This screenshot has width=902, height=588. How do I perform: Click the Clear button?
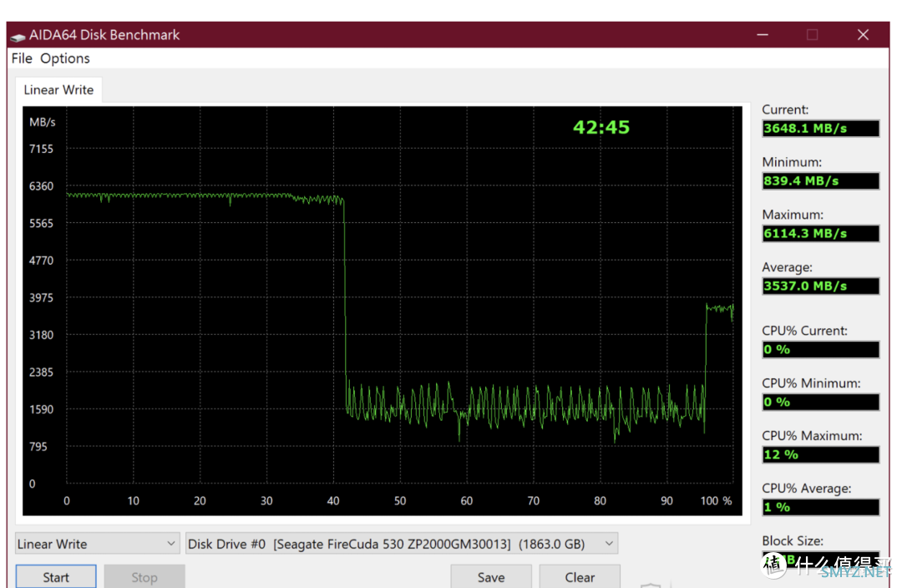pos(580,576)
